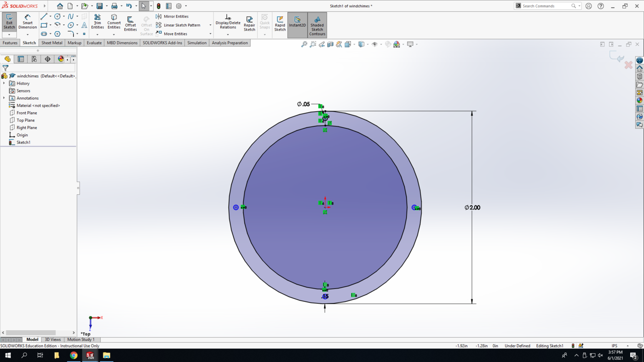Pick the Polygon sketch tool
The width and height of the screenshot is (644, 362).
57,34
